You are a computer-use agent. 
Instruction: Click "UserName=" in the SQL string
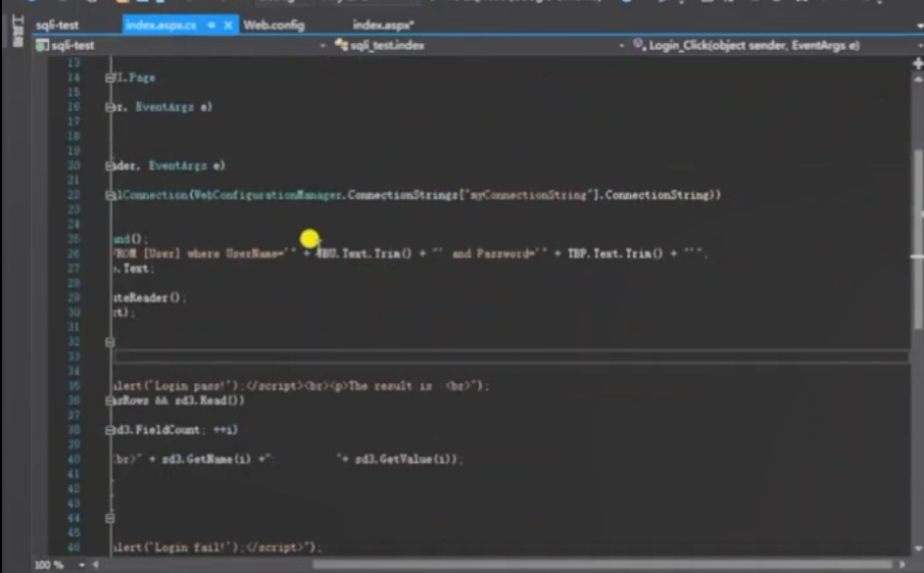point(254,254)
